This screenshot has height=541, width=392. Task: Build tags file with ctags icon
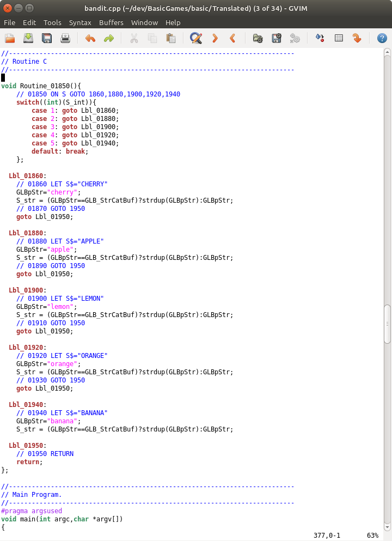pyautogui.click(x=339, y=38)
